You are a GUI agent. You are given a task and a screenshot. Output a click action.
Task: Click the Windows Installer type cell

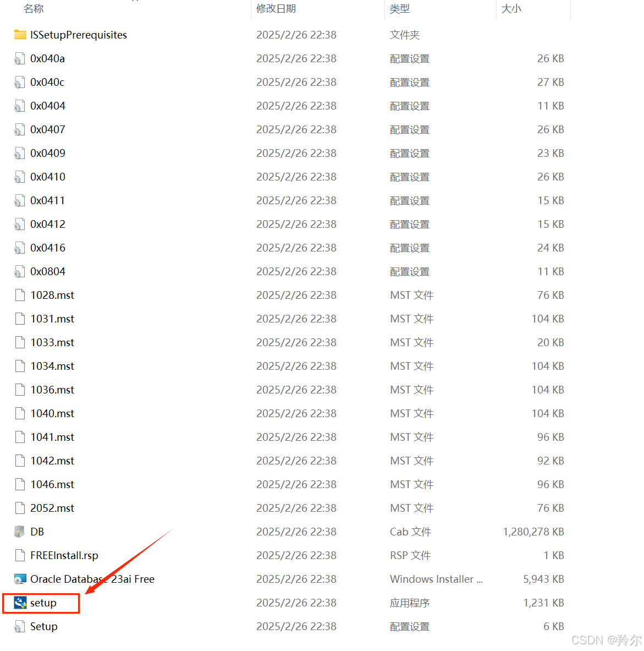click(x=436, y=579)
